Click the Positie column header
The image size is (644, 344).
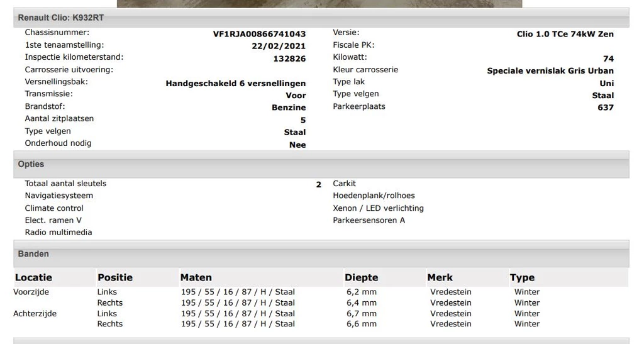pos(115,277)
